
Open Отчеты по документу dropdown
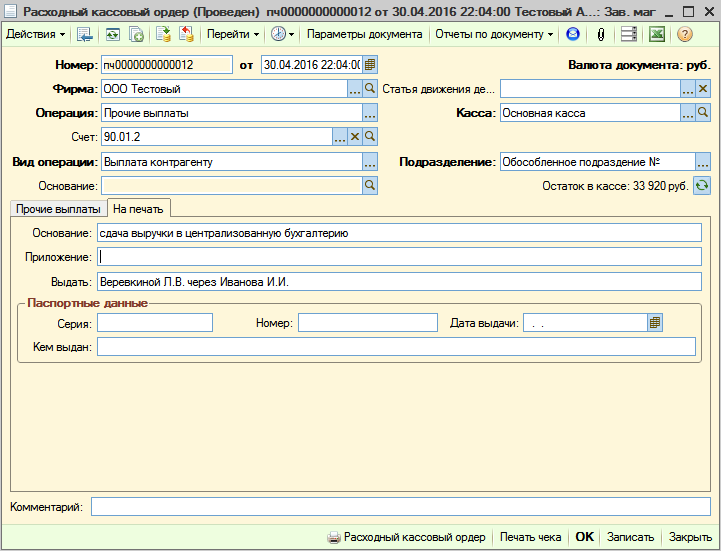tap(494, 34)
